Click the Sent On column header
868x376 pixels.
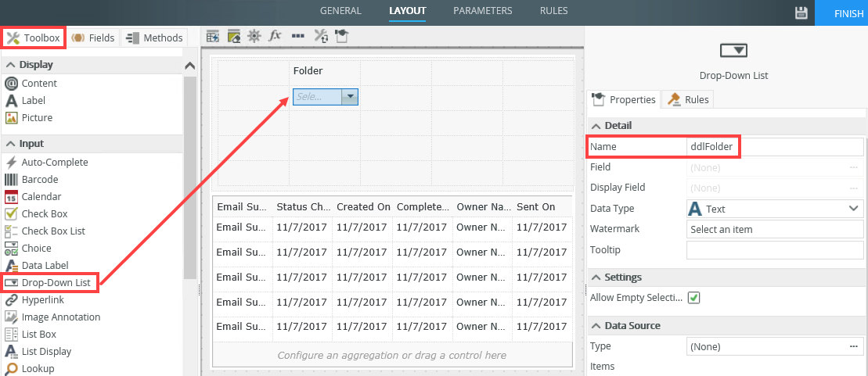[x=542, y=207]
